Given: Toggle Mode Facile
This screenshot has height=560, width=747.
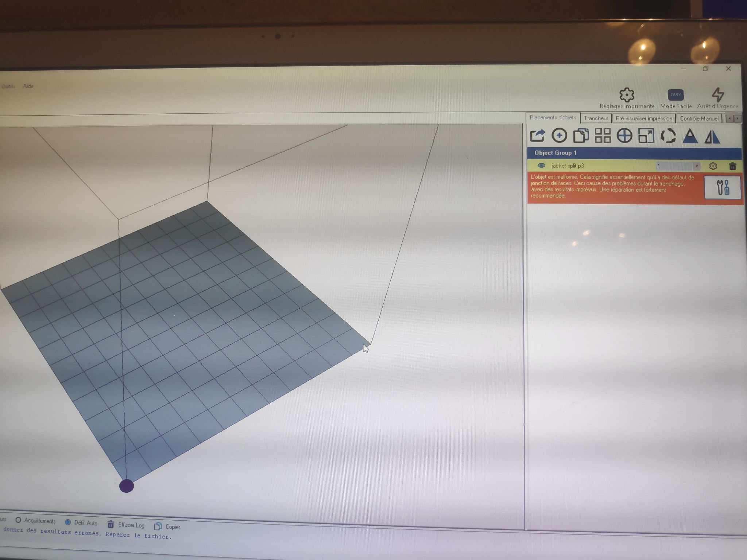Looking at the screenshot, I should pos(676,99).
